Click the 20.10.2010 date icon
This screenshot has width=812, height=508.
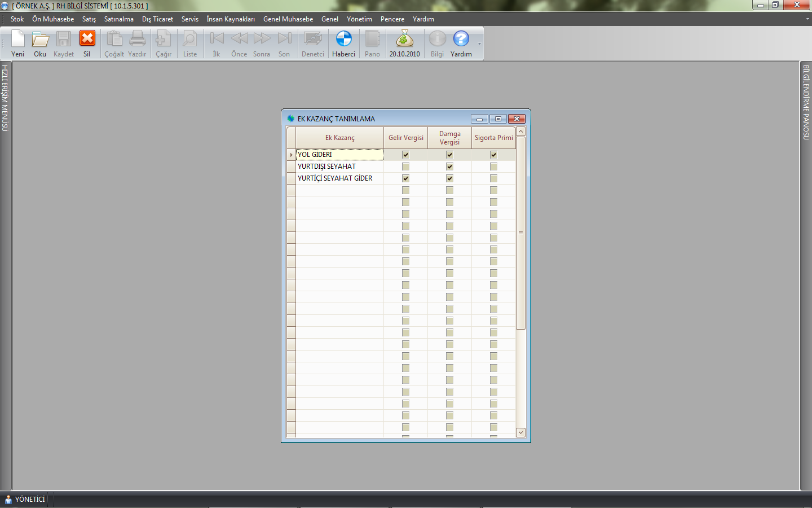click(x=404, y=43)
